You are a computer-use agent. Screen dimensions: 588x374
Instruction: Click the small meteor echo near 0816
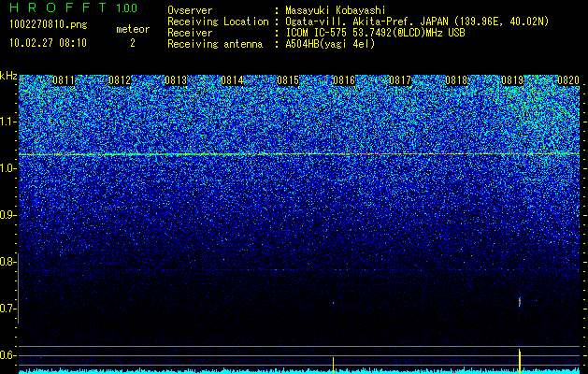click(x=333, y=303)
